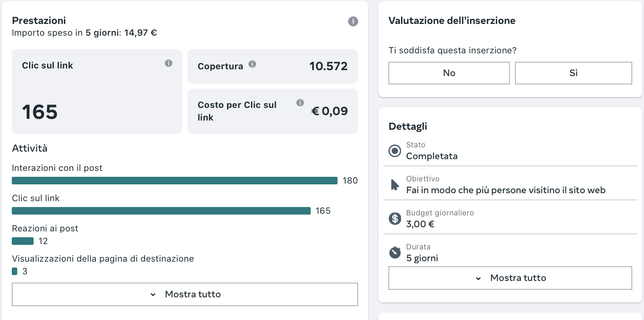Expand Mostra tutto under Attività

pos(185,294)
